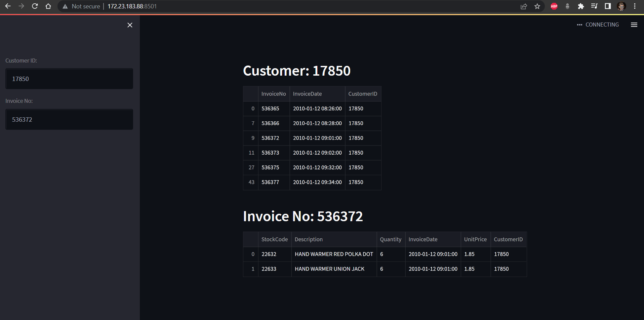The width and height of the screenshot is (644, 320).
Task: Open the Chrome side panel
Action: (608, 6)
